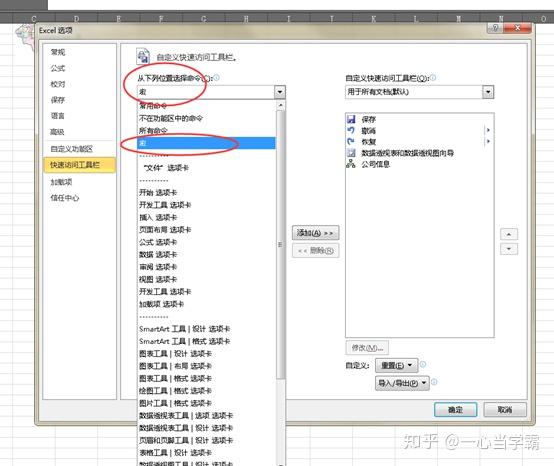Select 视图 选项卡 in the list
Image resolution: width=554 pixels, height=466 pixels.
[206, 279]
